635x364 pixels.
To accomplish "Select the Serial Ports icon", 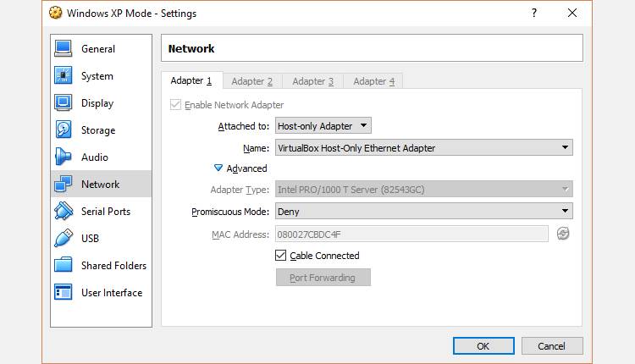I will 63,212.
